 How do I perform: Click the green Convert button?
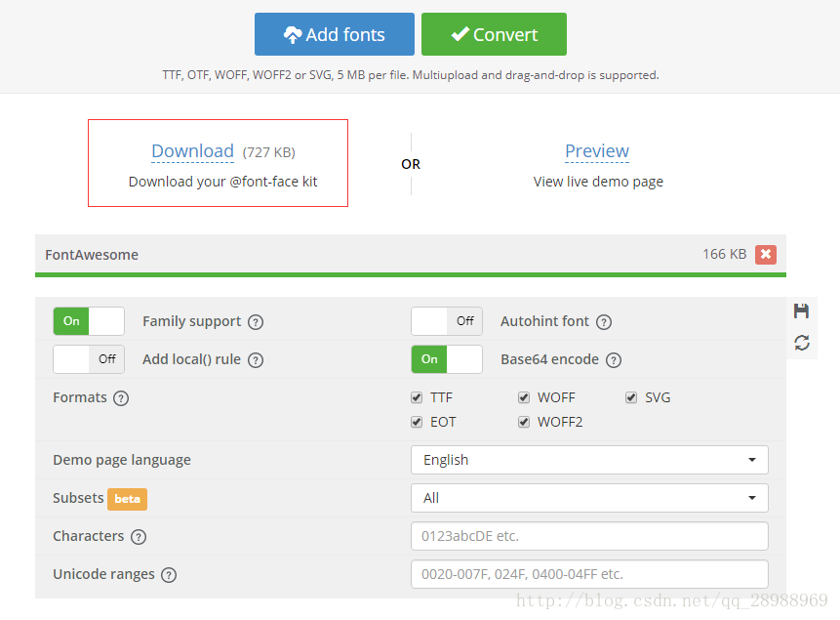point(494,34)
